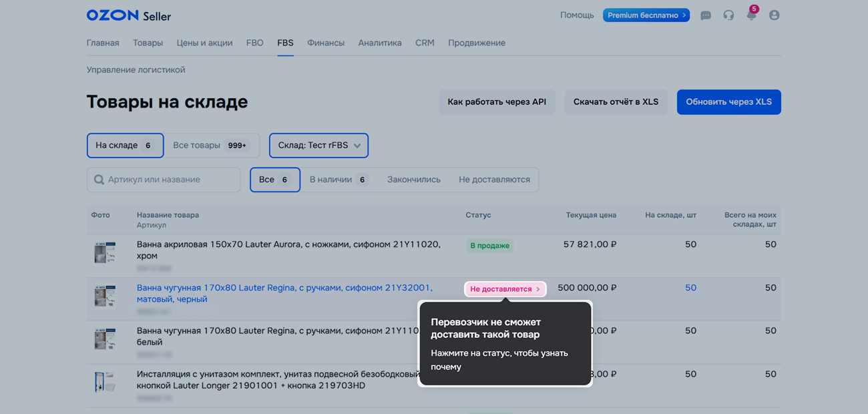Download report via Скачать отчёт в XLS

click(616, 102)
